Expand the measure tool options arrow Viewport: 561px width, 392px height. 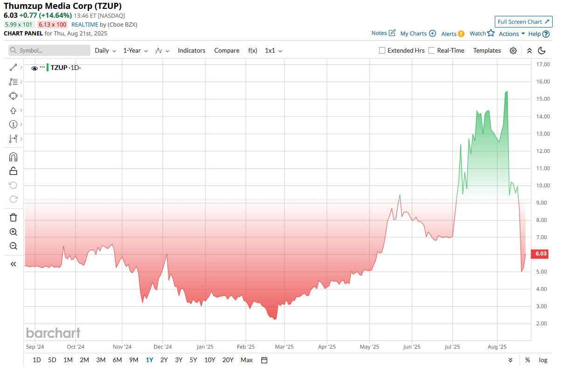21,138
